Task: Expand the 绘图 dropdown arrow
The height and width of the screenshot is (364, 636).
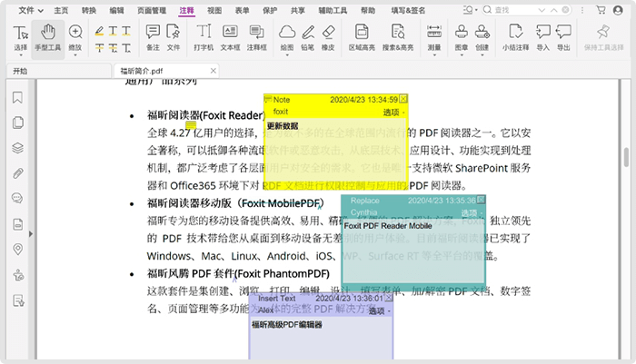Action: [287, 55]
